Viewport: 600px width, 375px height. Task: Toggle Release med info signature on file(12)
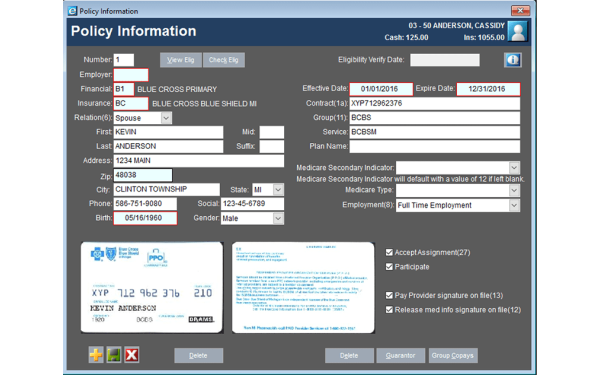pyautogui.click(x=389, y=310)
